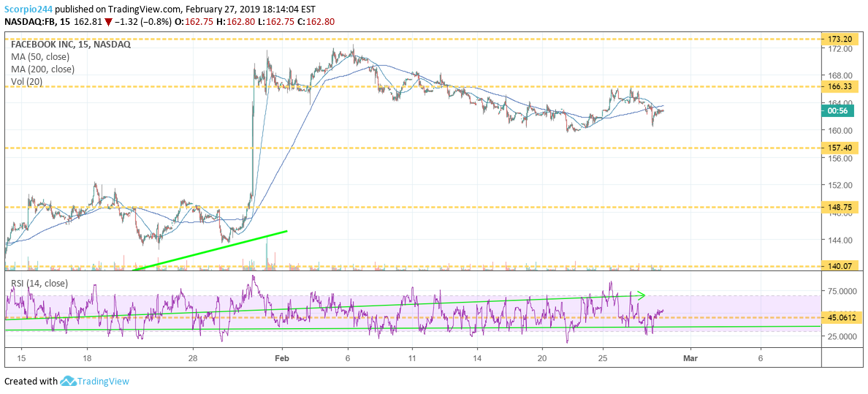Click the Mar date label on time axis
Image resolution: width=868 pixels, height=394 pixels.
click(690, 357)
